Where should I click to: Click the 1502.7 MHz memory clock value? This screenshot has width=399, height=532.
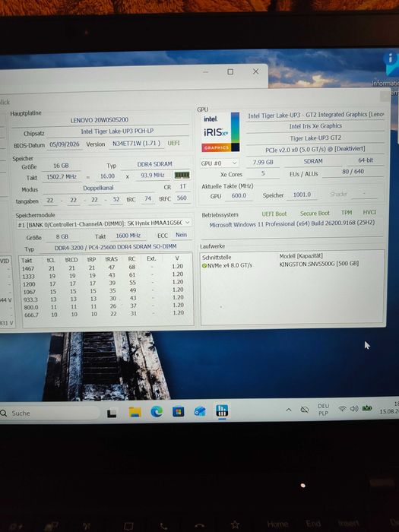coord(62,177)
